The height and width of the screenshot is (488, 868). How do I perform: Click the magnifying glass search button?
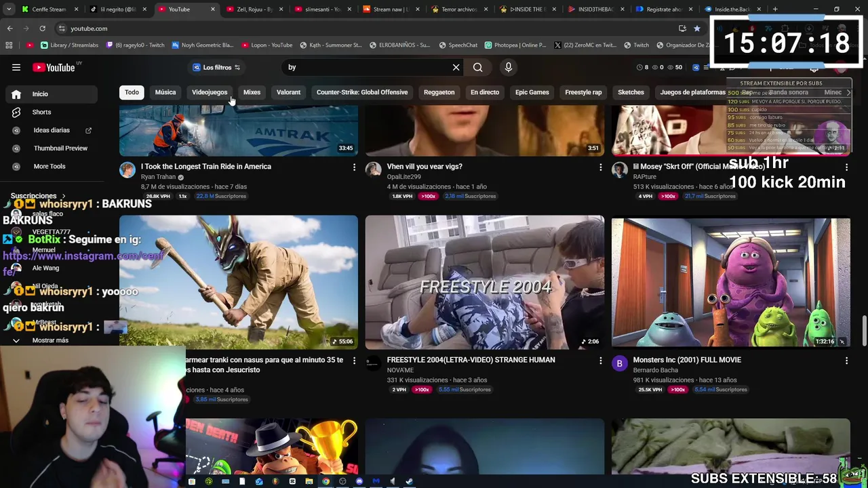click(x=478, y=67)
